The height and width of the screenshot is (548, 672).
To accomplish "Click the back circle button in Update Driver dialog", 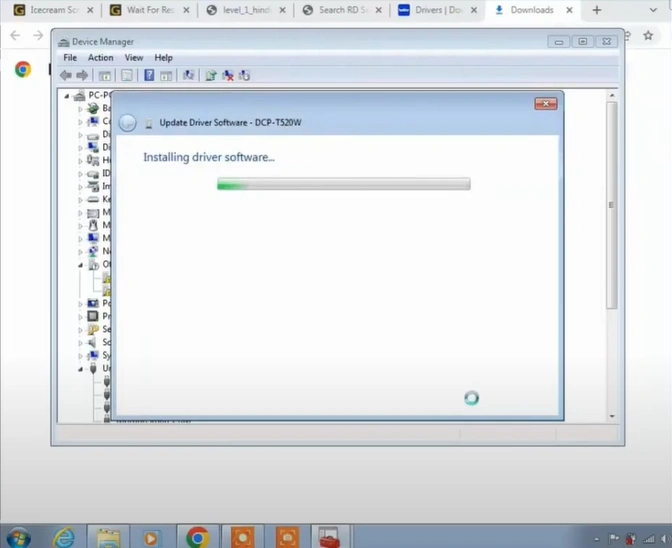I will (x=127, y=122).
